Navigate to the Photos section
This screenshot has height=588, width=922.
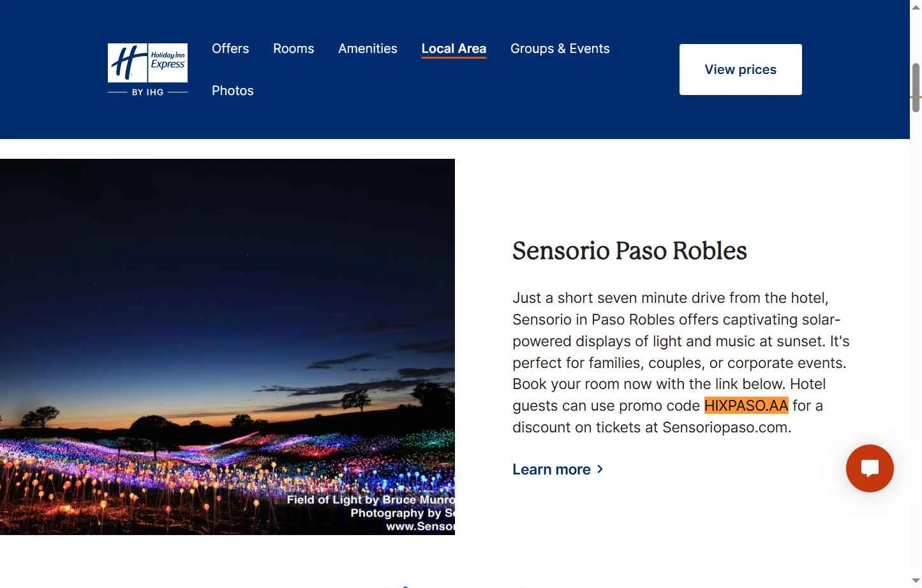pyautogui.click(x=233, y=91)
